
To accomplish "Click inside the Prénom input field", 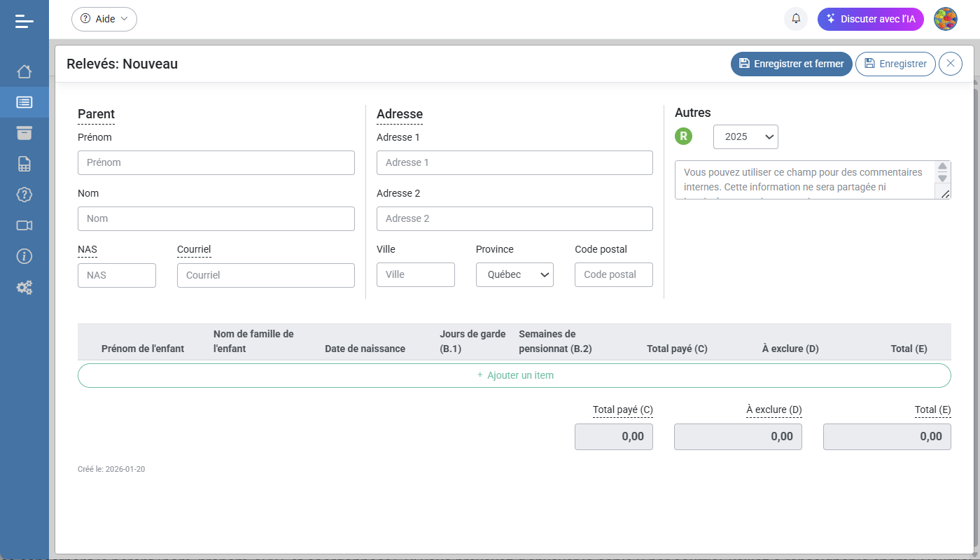I will tap(216, 162).
